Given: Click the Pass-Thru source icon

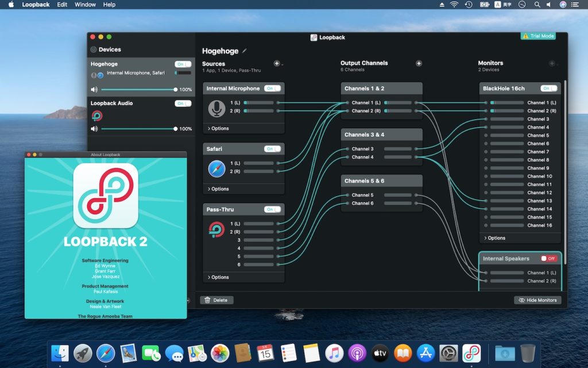Looking at the screenshot, I should click(x=216, y=229).
